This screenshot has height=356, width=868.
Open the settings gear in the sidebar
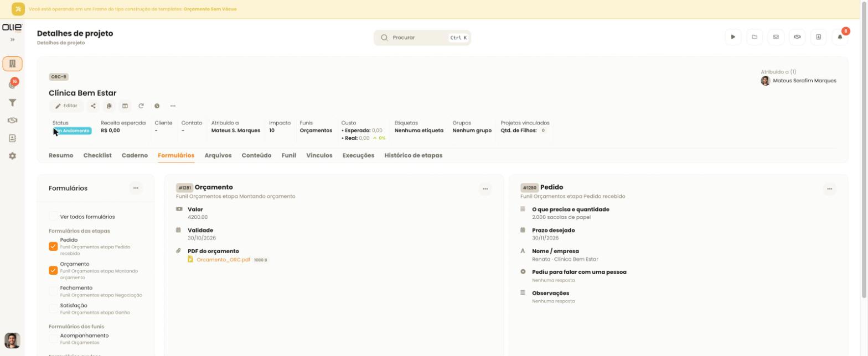[x=12, y=156]
